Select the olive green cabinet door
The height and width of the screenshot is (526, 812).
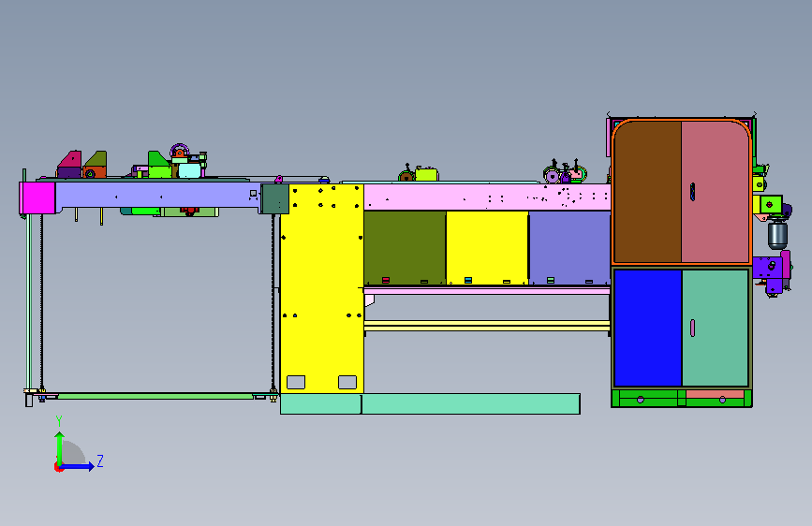(x=405, y=247)
